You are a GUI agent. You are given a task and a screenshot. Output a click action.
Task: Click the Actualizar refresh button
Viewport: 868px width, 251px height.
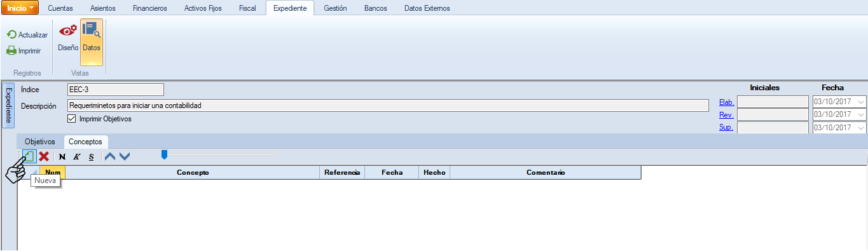pos(27,35)
